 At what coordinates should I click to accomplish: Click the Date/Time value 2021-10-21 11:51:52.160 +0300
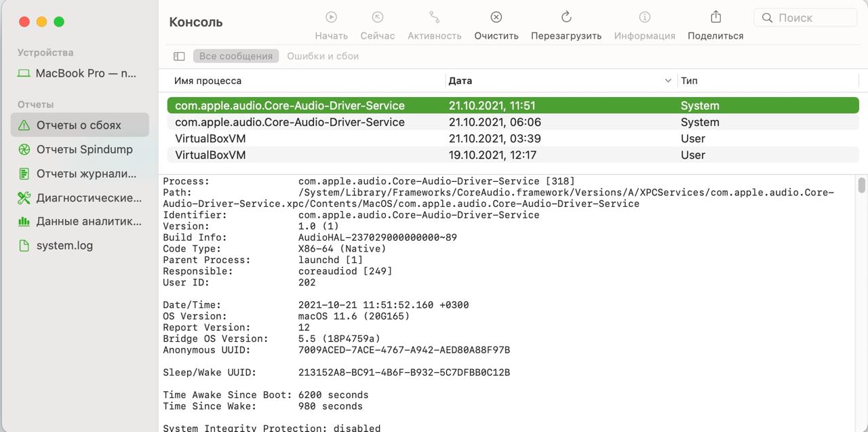coord(384,305)
